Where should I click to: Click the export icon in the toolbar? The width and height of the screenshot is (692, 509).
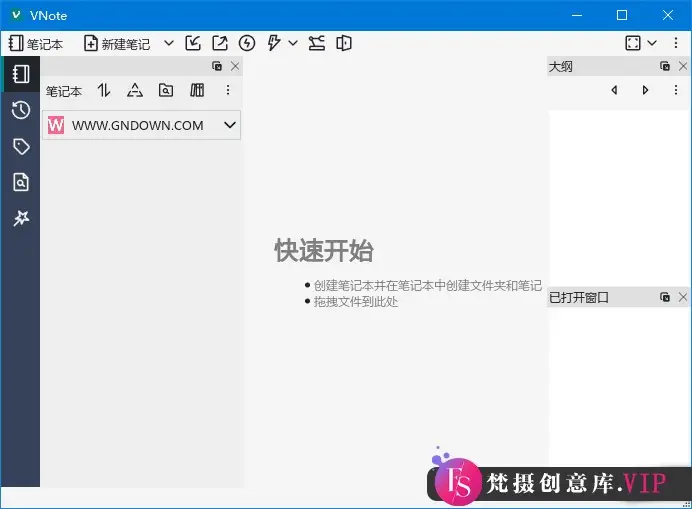220,43
